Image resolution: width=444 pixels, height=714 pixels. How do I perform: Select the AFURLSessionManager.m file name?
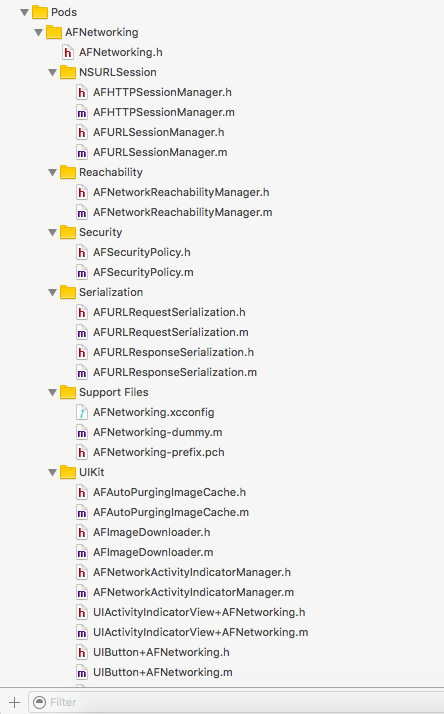(x=160, y=153)
